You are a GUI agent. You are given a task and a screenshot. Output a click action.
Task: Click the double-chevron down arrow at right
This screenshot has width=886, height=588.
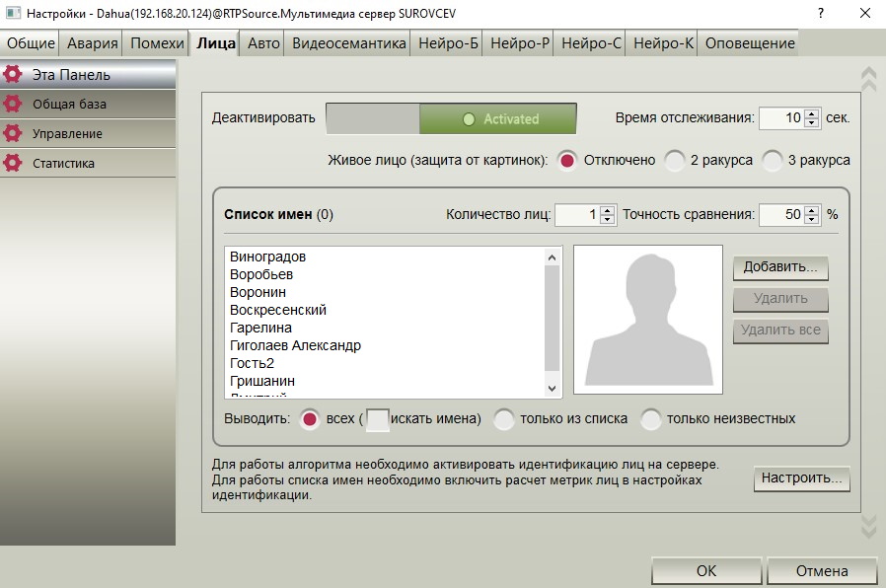pyautogui.click(x=868, y=526)
